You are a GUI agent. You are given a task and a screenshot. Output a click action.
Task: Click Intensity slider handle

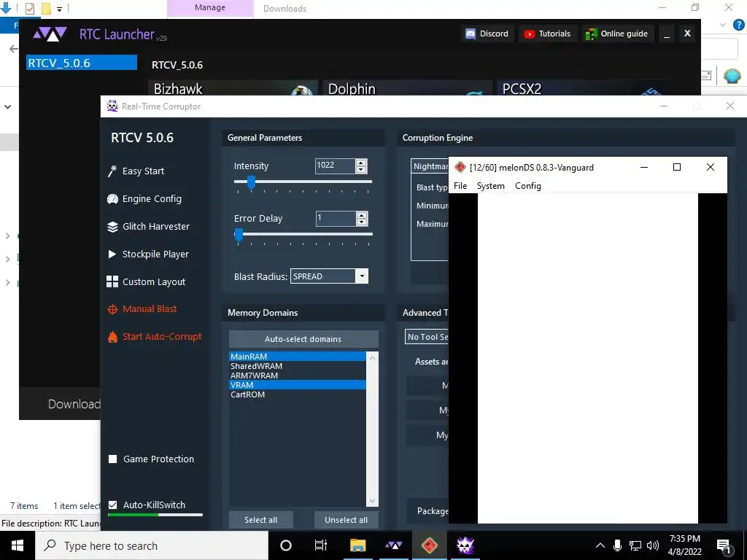[251, 182]
